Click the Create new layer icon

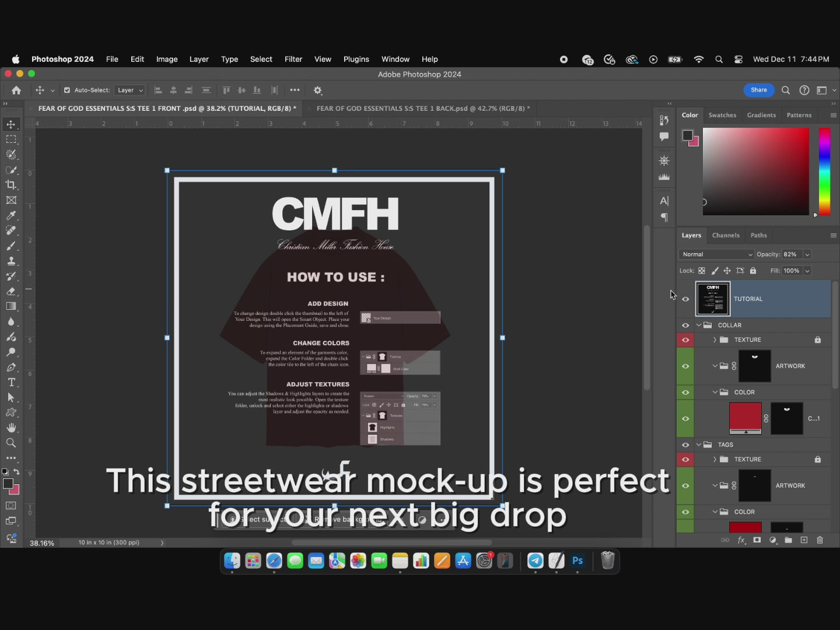tap(804, 540)
